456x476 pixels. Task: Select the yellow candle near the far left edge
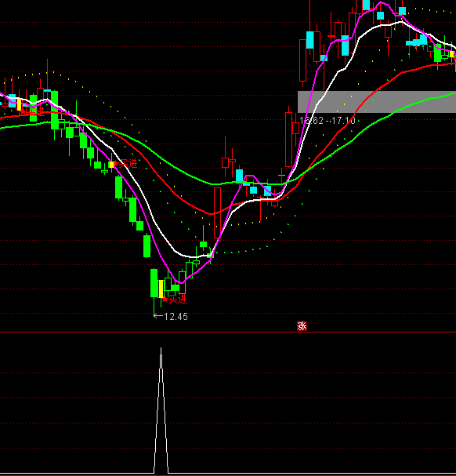click(19, 104)
